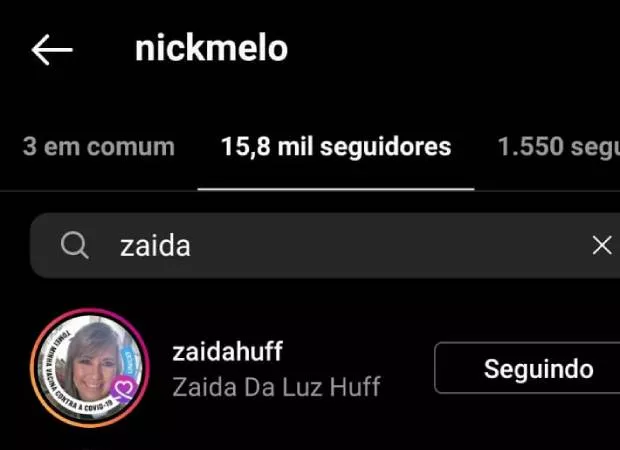This screenshot has width=620, height=450.
Task: Unfollow via the Seguindo button
Action: point(527,368)
